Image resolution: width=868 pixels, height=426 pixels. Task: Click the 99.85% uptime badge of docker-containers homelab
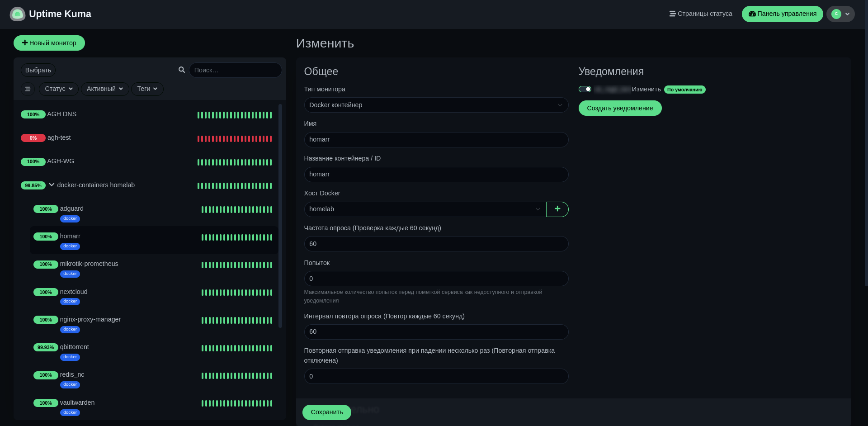(x=33, y=185)
